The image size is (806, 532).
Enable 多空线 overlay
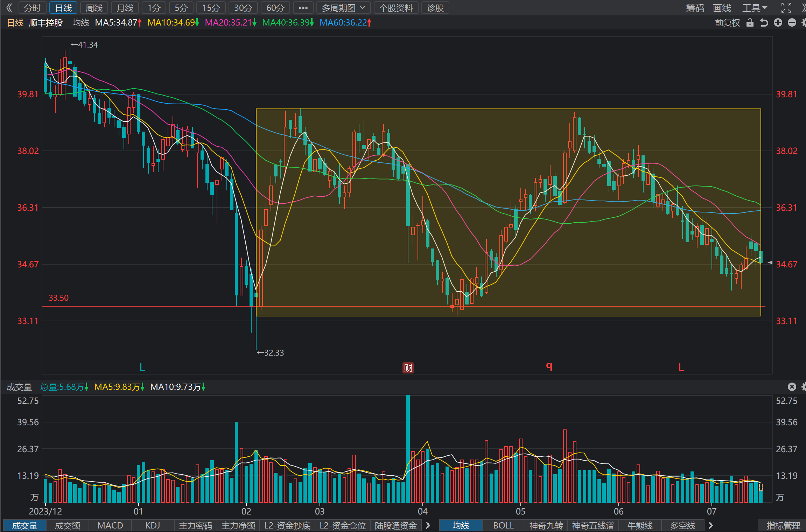683,525
